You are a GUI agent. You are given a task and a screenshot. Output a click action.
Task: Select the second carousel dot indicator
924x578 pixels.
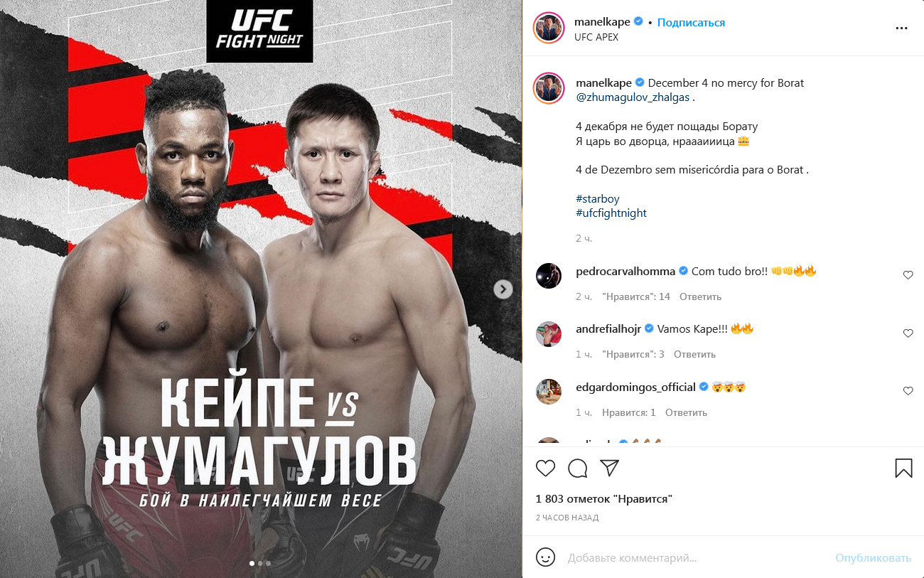260,563
